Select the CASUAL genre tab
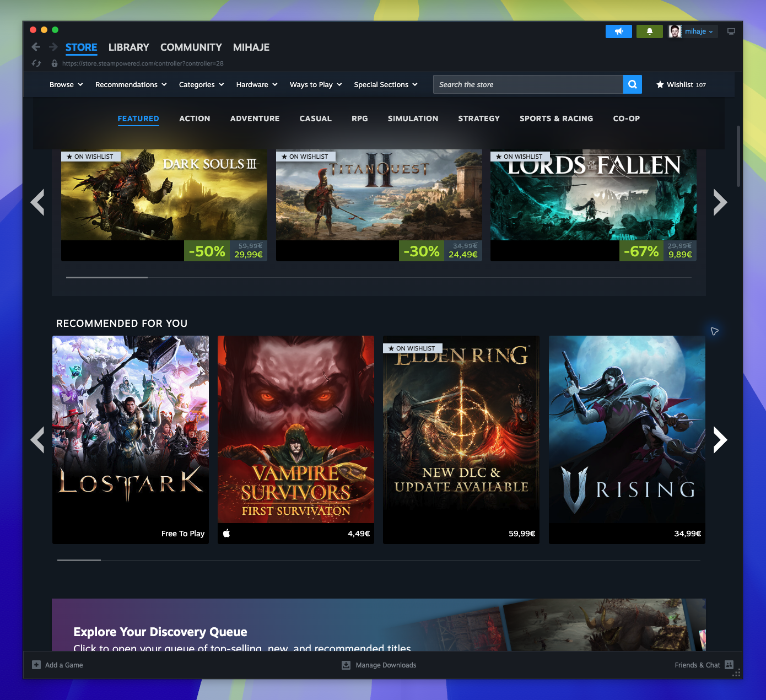The height and width of the screenshot is (700, 766). tap(316, 119)
